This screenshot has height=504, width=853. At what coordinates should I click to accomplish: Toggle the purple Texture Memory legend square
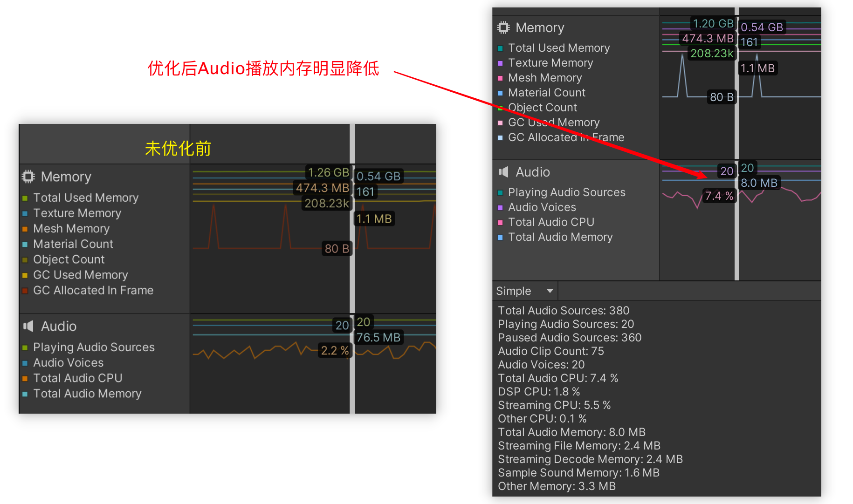point(500,63)
